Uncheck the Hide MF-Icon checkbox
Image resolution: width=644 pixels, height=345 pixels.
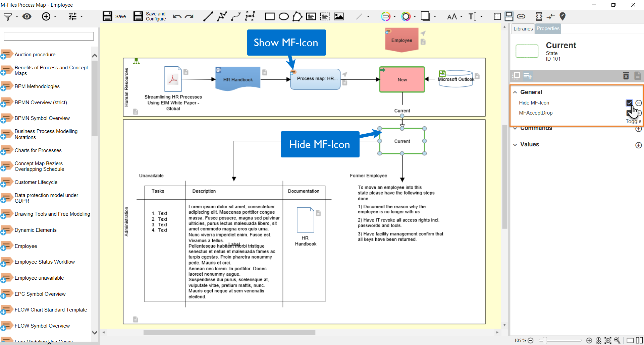(x=629, y=103)
